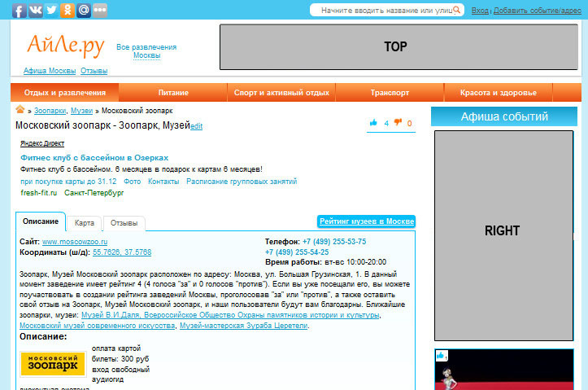The height and width of the screenshot is (390, 588).
Task: Click the АйЛе.ру site logo
Action: coord(66,46)
